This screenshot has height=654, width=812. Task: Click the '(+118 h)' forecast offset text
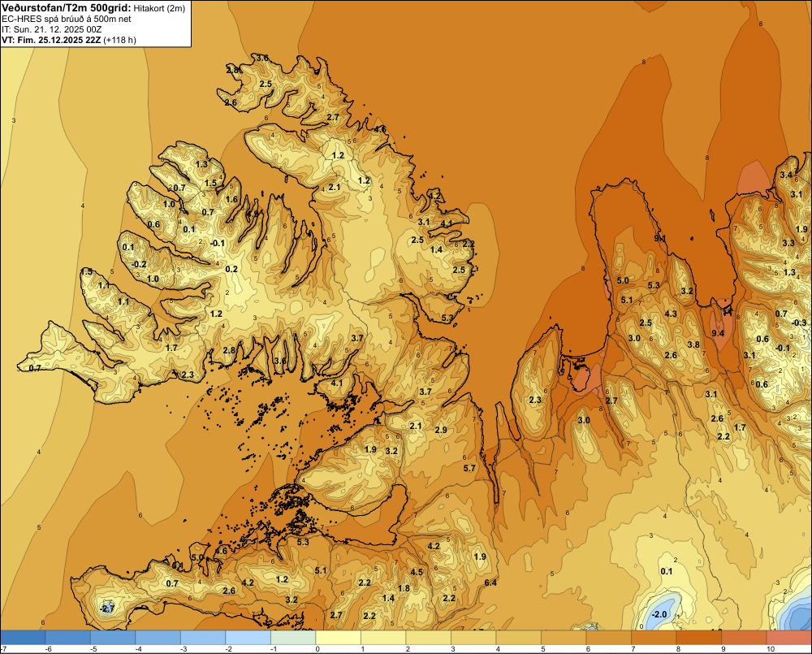(x=119, y=40)
